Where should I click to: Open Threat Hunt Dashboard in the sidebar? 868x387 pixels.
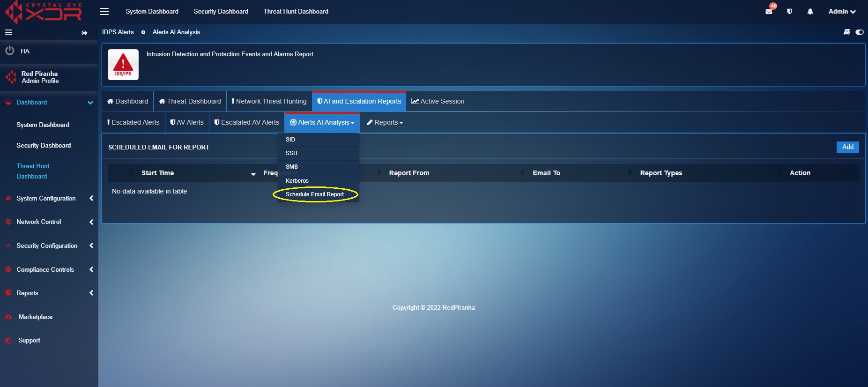tap(33, 171)
